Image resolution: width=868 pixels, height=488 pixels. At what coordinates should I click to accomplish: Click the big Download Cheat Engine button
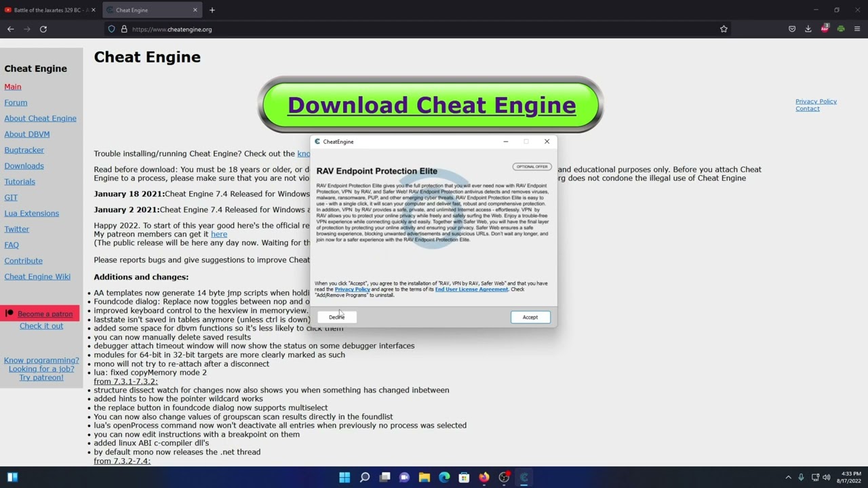pyautogui.click(x=431, y=105)
